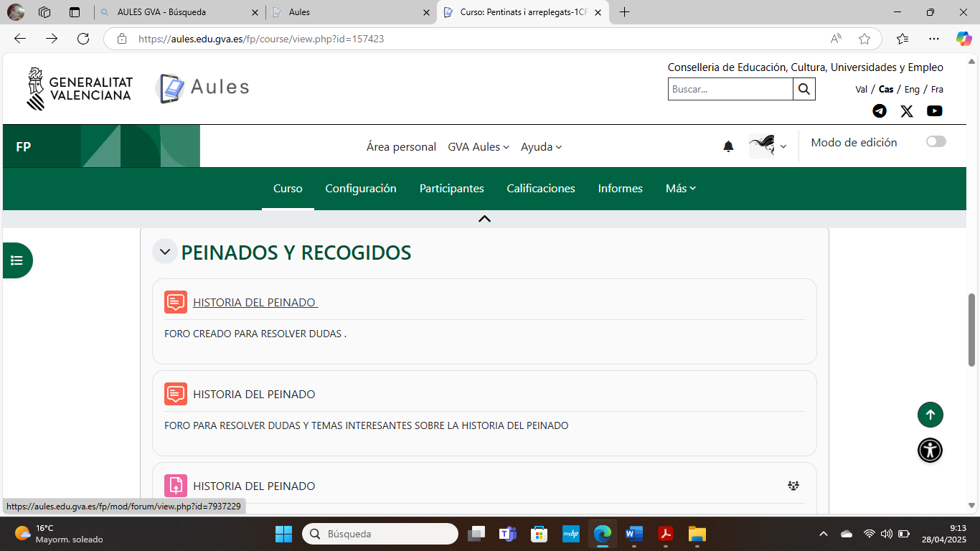This screenshot has height=551, width=980.
Task: Expand the GVA Aules dropdown menu
Action: click(x=478, y=147)
